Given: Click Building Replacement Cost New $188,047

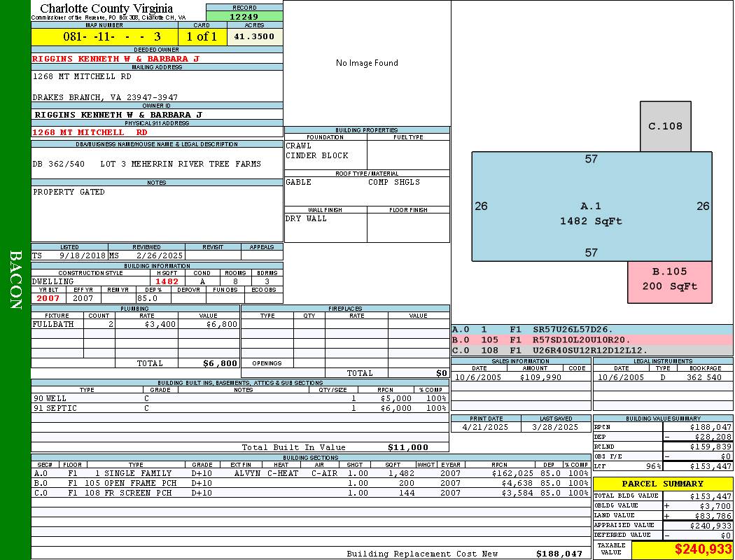Looking at the screenshot, I should pos(559,554).
